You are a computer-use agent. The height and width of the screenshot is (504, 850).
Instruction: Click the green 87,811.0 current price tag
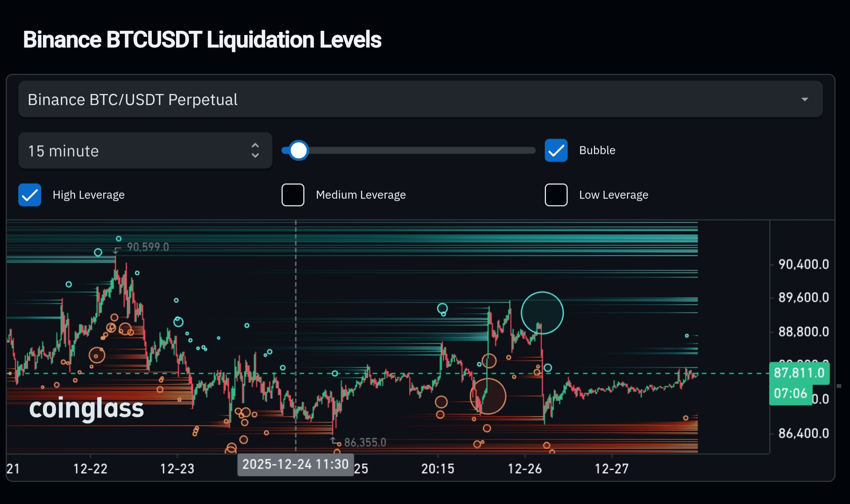point(799,373)
